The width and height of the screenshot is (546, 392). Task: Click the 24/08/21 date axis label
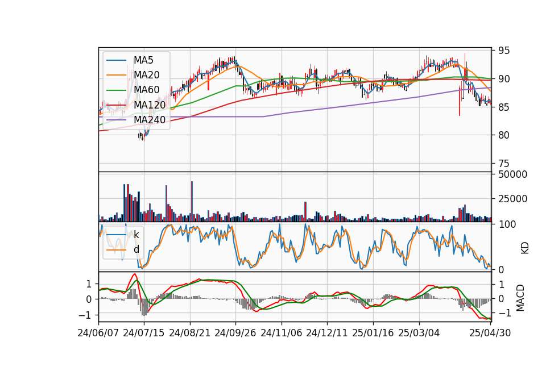point(190,333)
